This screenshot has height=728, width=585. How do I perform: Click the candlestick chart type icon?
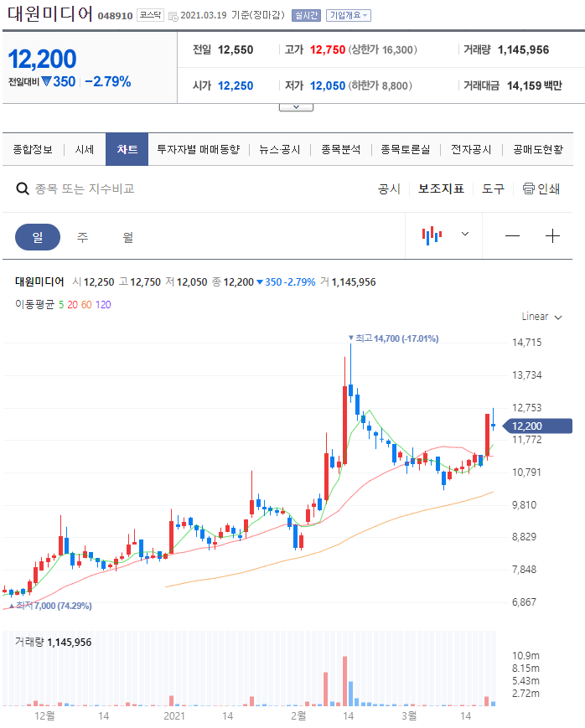pos(432,235)
